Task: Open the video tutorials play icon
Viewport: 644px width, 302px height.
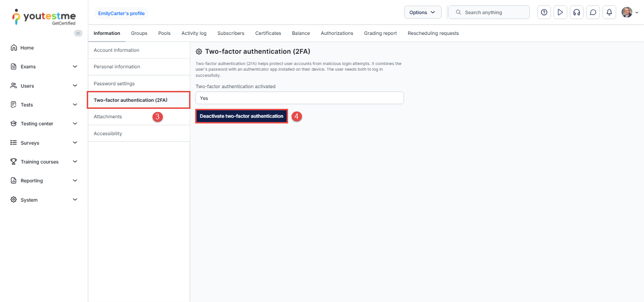Action: tap(560, 13)
